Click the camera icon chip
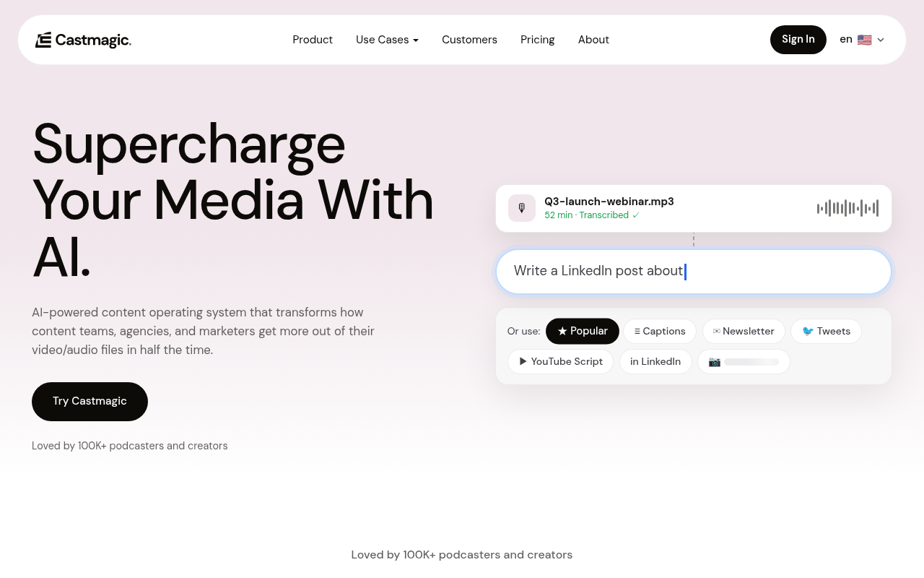The width and height of the screenshot is (924, 578). pyautogui.click(x=744, y=361)
